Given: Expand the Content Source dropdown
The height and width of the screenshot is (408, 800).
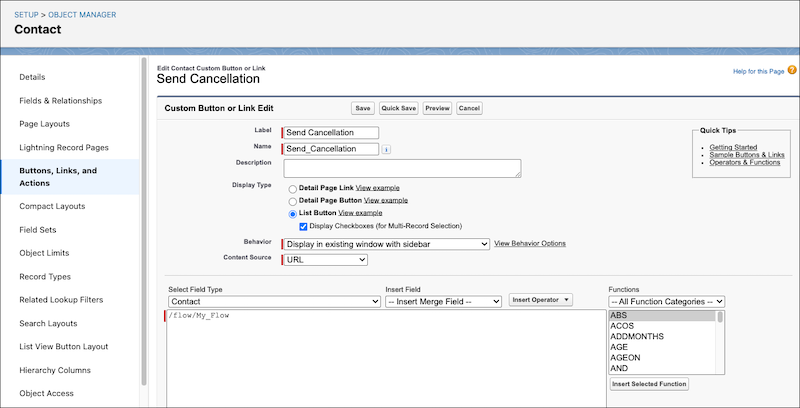Looking at the screenshot, I should [x=324, y=260].
